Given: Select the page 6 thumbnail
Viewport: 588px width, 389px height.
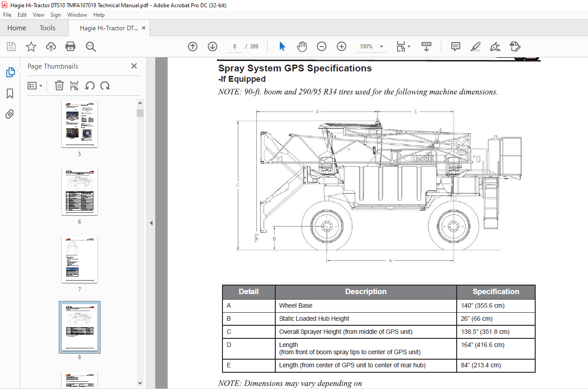Looking at the screenshot, I should pyautogui.click(x=79, y=192).
